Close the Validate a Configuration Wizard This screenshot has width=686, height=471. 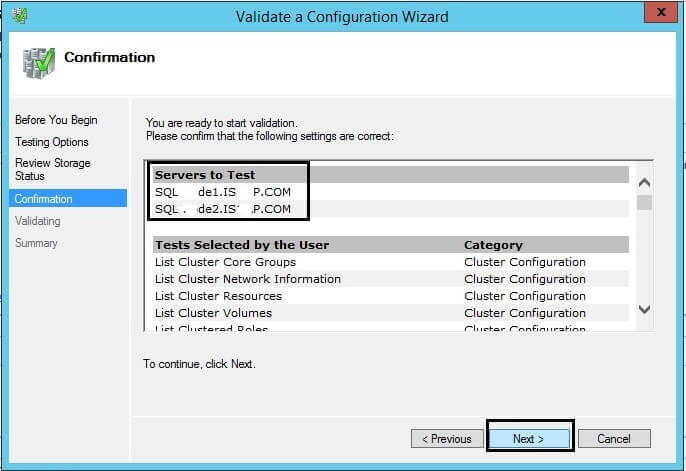coord(657,15)
